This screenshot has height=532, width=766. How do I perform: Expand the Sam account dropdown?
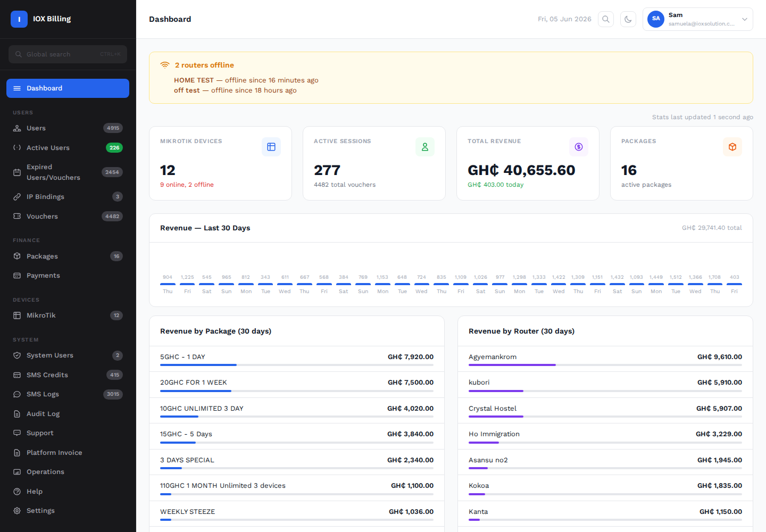coord(698,19)
